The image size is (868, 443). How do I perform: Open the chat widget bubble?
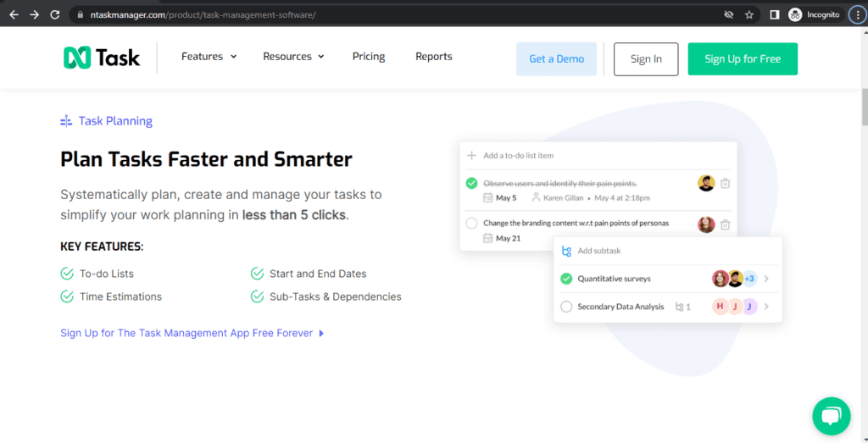[x=831, y=416]
